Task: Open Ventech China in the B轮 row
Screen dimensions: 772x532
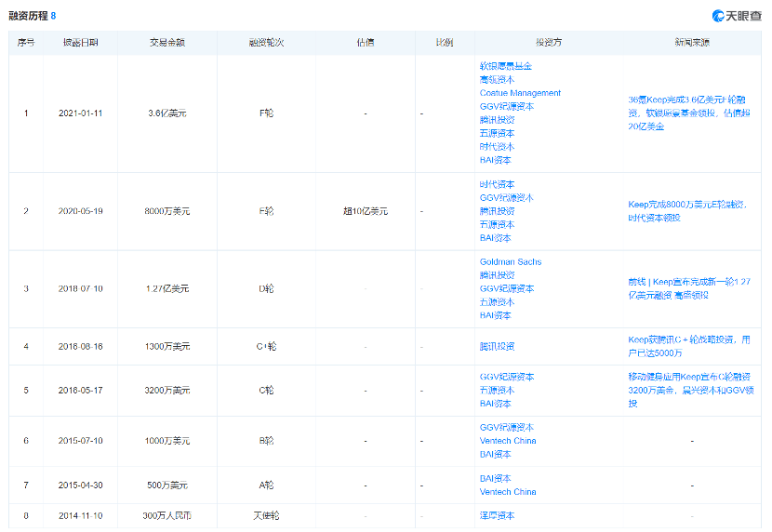Action: click(x=508, y=441)
